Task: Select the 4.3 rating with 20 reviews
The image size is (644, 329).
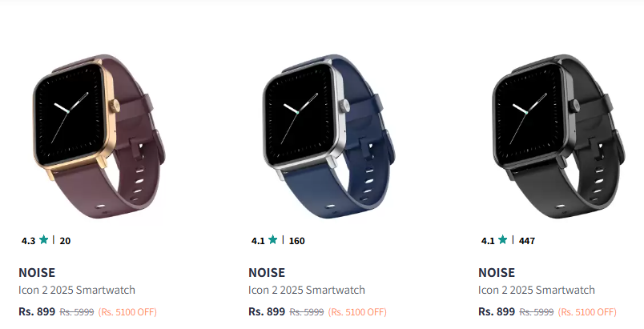Action: [x=46, y=240]
